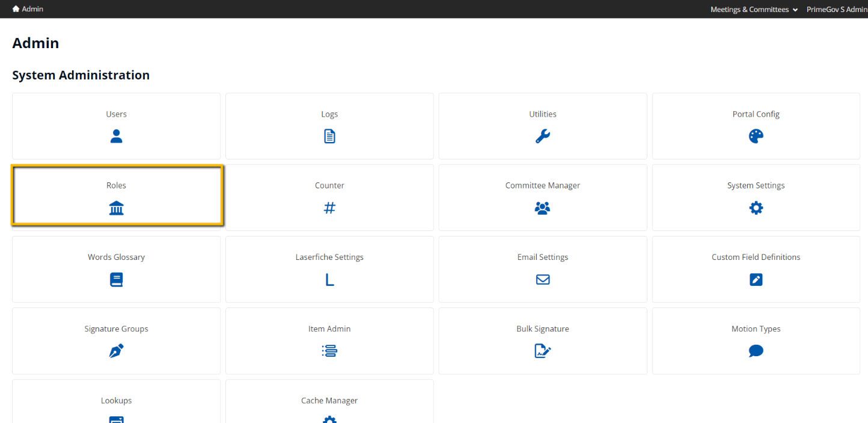Open Lookups tile label
Image resolution: width=868 pixels, height=423 pixels.
pyautogui.click(x=116, y=400)
